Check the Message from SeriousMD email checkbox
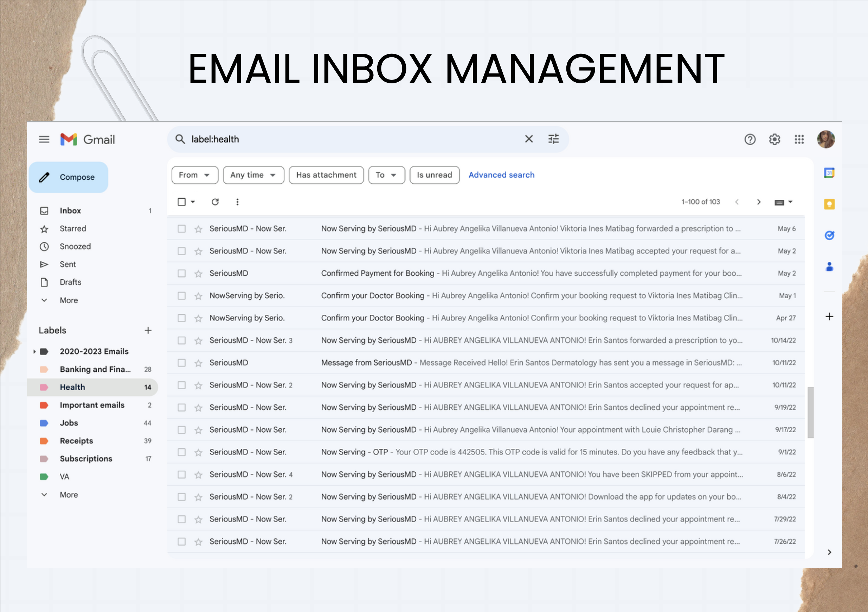This screenshot has width=868, height=612. [x=181, y=363]
